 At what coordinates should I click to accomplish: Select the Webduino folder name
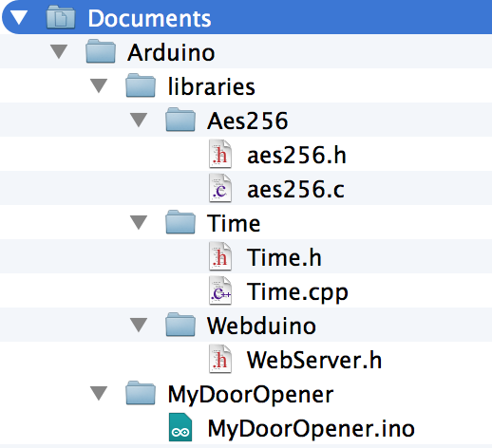point(261,326)
